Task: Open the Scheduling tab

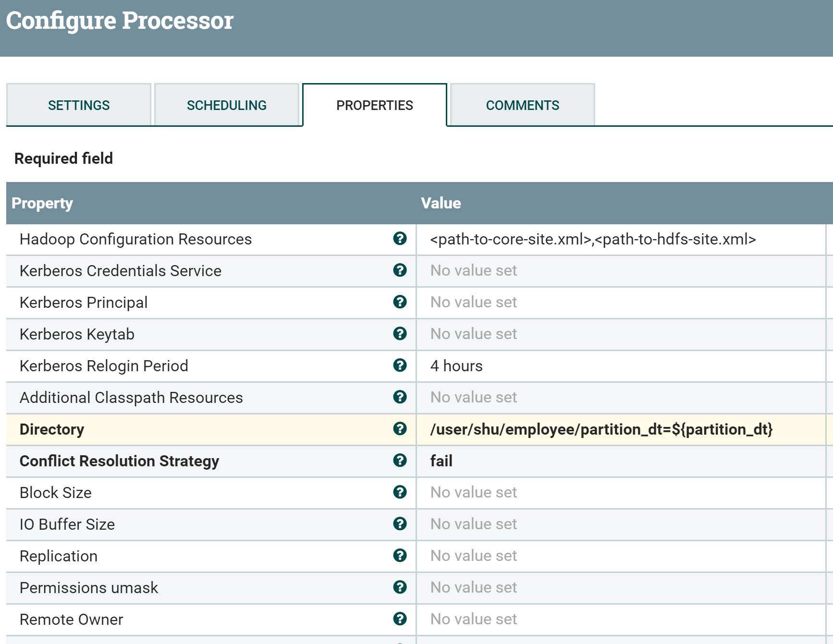Action: [227, 105]
